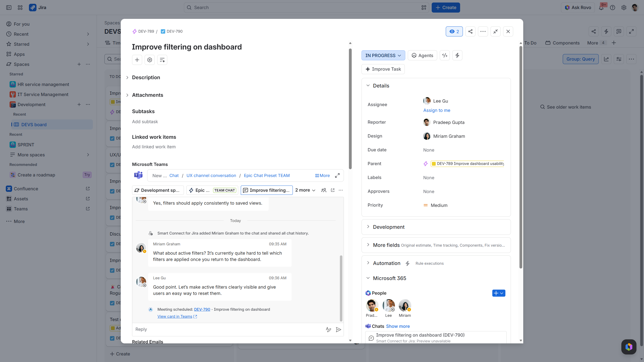Show chat participants icon
Viewport: 644px width, 362px height.
[324, 190]
